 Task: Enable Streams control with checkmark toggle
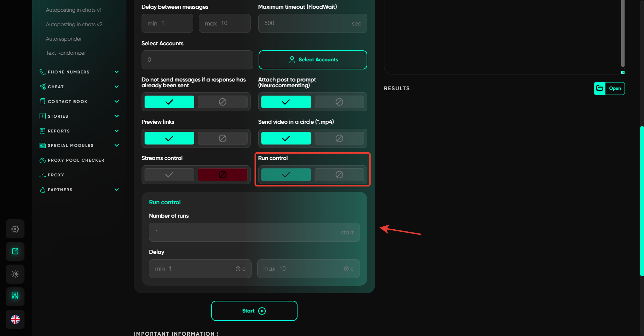(x=169, y=175)
